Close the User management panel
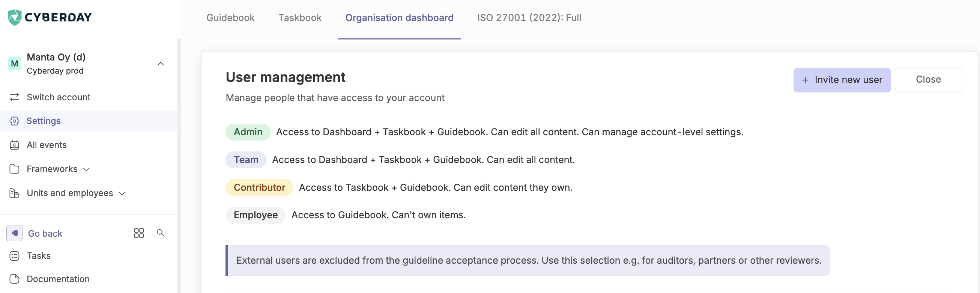The height and width of the screenshot is (293, 980). coord(928,80)
